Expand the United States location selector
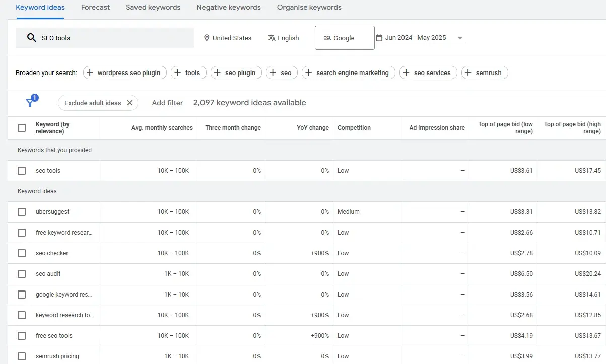 pyautogui.click(x=228, y=38)
